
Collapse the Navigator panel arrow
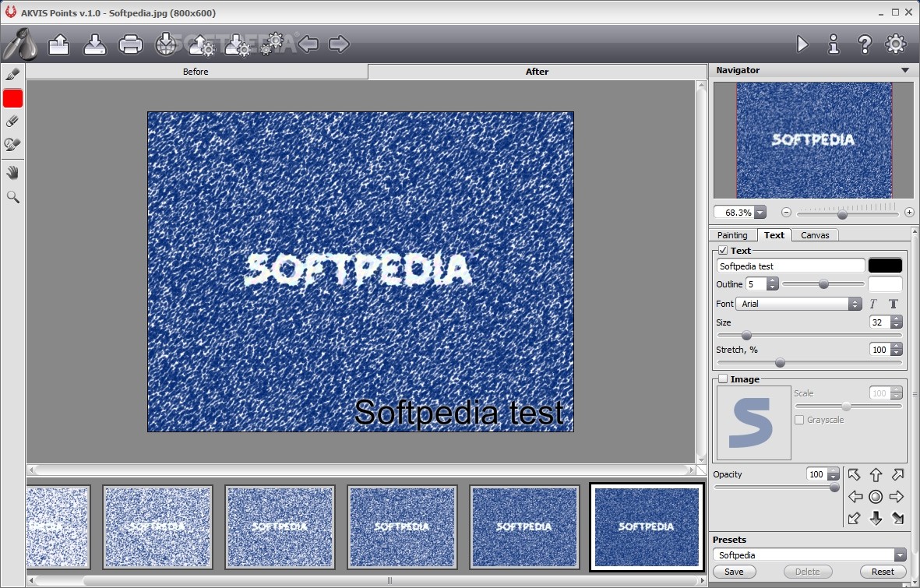pos(905,70)
